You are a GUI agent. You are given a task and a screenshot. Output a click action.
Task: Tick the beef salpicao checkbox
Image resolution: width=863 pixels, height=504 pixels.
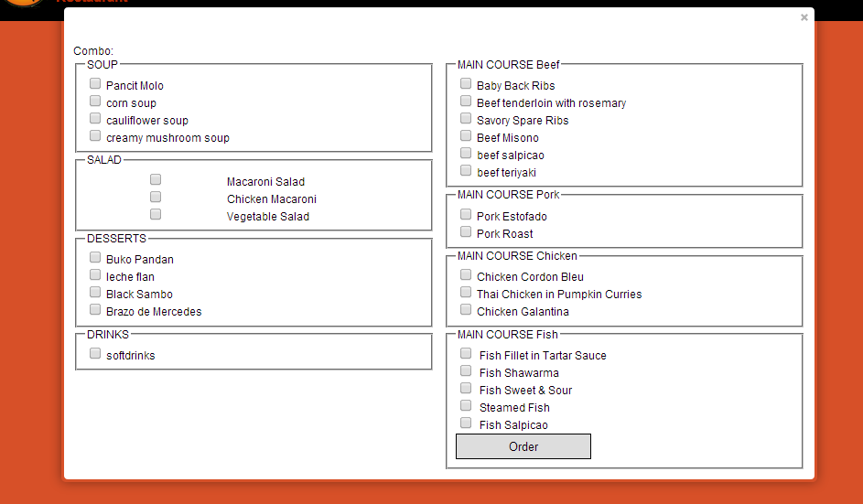pos(466,153)
